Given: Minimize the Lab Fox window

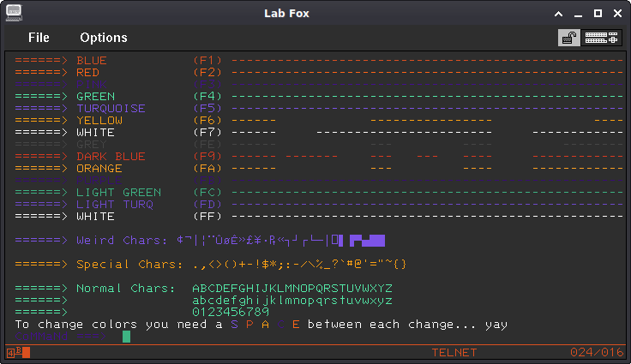Looking at the screenshot, I should (579, 14).
